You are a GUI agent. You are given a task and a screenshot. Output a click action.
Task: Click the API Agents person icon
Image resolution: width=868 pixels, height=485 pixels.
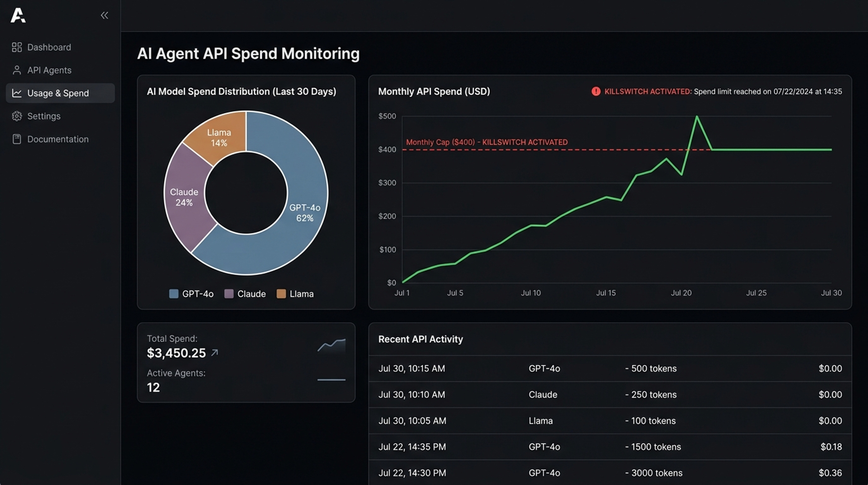(17, 70)
